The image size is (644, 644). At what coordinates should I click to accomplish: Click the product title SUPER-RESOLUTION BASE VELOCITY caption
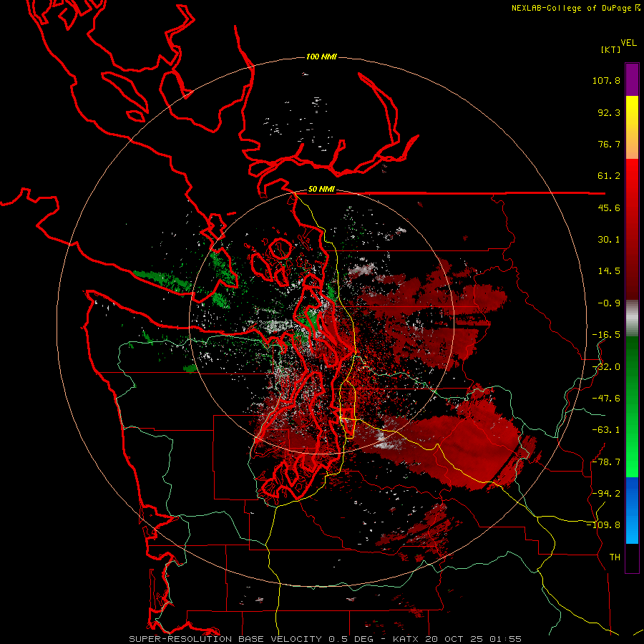pos(225,639)
